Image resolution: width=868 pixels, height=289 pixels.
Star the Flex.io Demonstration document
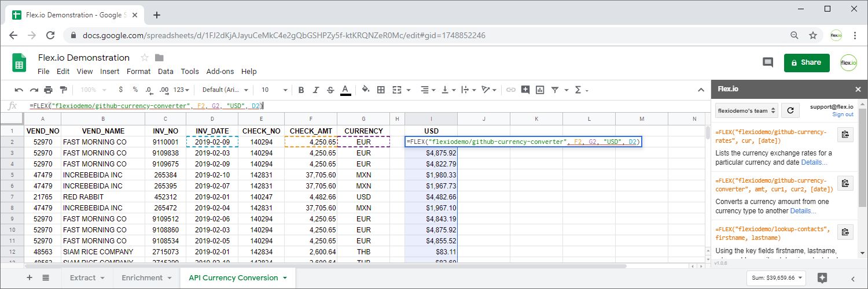tap(145, 57)
